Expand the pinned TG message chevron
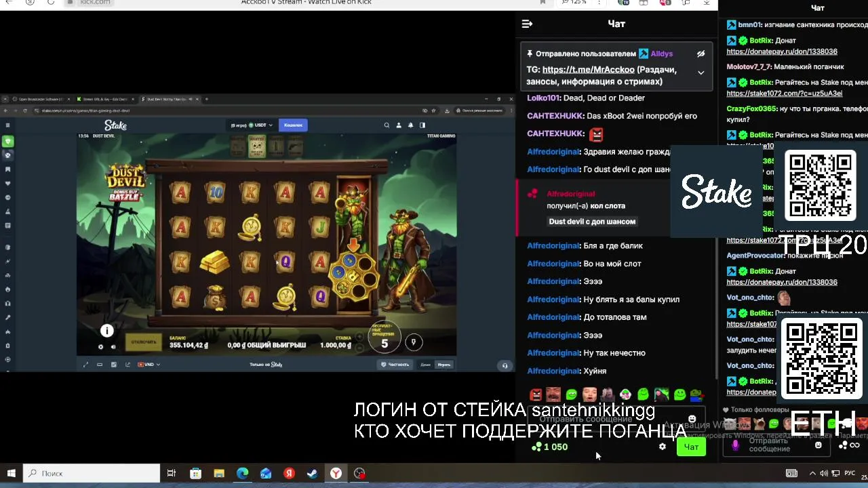The height and width of the screenshot is (488, 868). pos(701,73)
